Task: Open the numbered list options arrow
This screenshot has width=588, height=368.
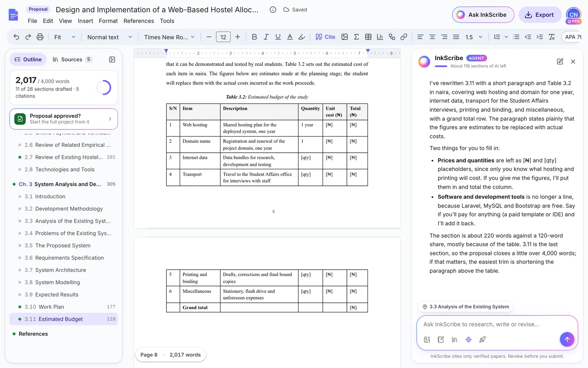Action: coord(506,37)
